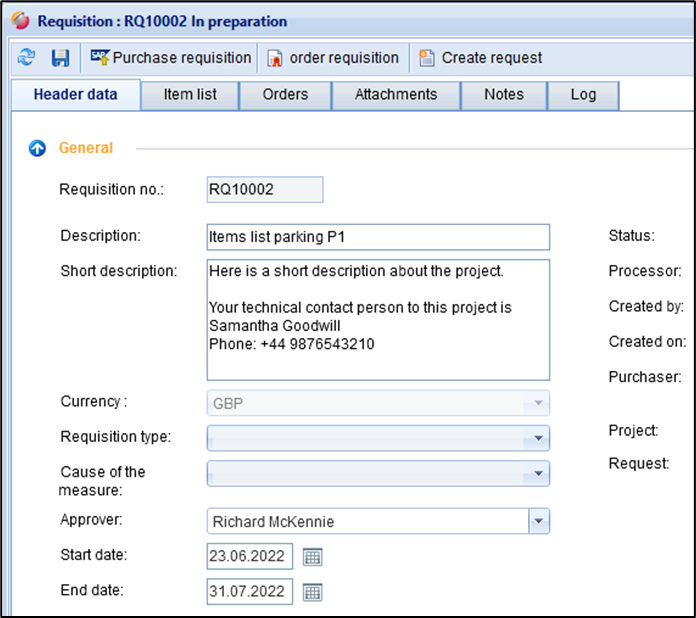The width and height of the screenshot is (696, 618).
Task: Open the Orders tab
Action: pyautogui.click(x=285, y=95)
